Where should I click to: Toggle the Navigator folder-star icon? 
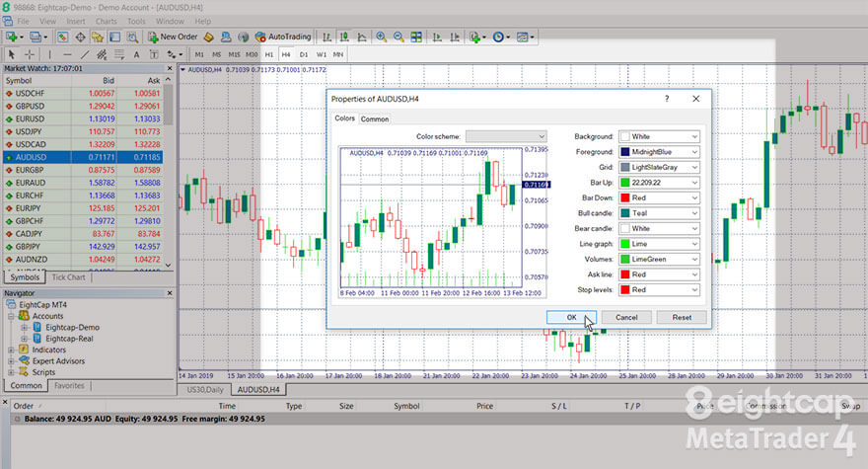tap(98, 37)
